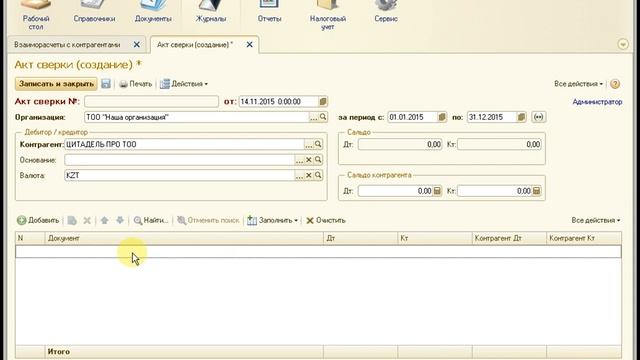This screenshot has height=360, width=640.
Task: Click Отменить поиск button
Action: tap(208, 220)
